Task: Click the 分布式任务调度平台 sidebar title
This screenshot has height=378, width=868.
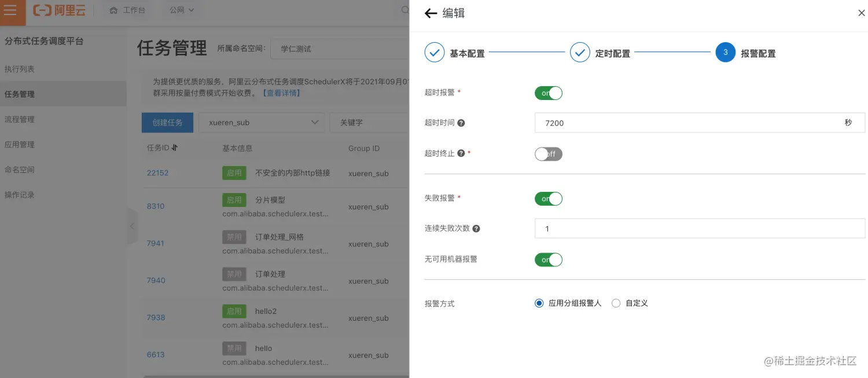Action: pos(44,41)
